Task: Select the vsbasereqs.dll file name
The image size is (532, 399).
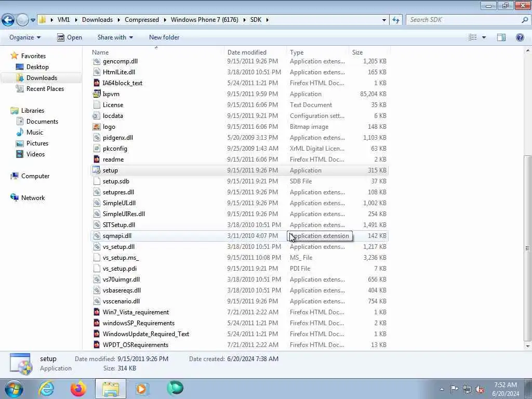Action: (x=122, y=290)
